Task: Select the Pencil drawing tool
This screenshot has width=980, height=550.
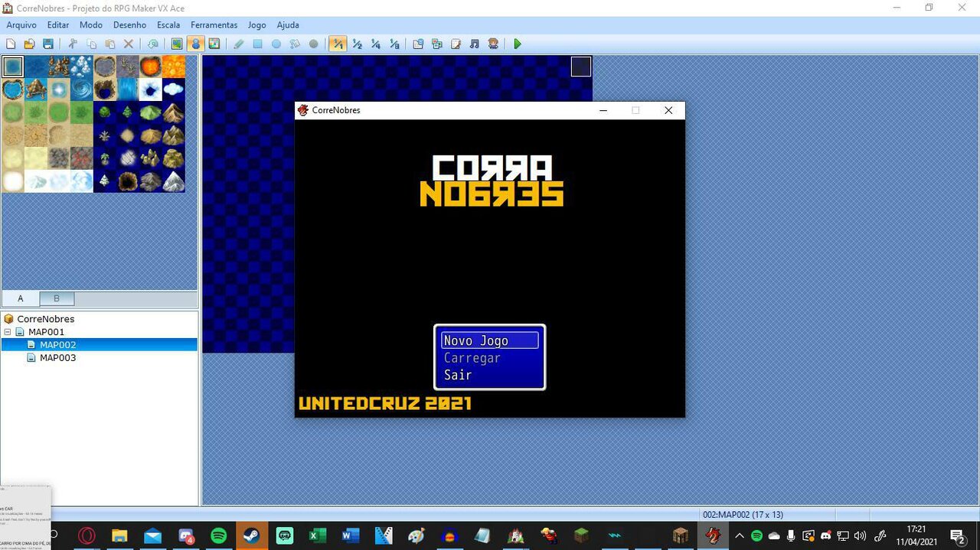Action: [x=239, y=44]
